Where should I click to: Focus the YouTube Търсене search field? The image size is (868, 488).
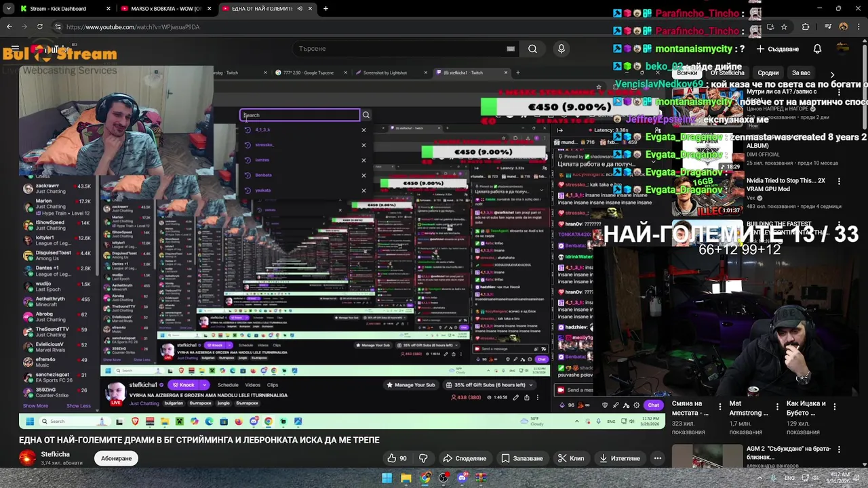pyautogui.click(x=400, y=49)
